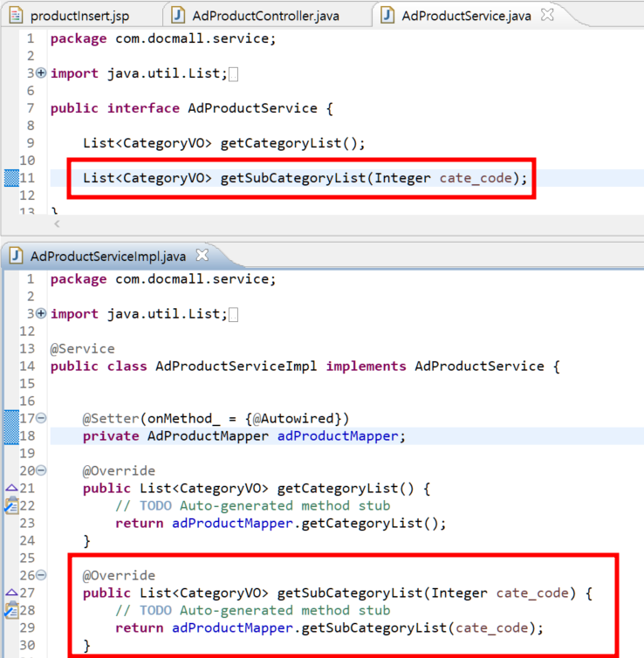
Task: Click '@Override' annotation at line 26
Action: [x=119, y=575]
